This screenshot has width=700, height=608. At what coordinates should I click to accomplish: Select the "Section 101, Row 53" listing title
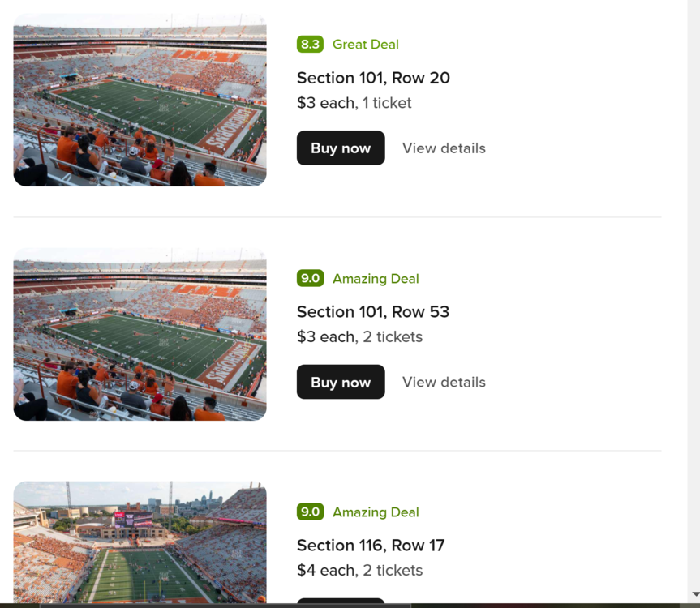coord(372,312)
